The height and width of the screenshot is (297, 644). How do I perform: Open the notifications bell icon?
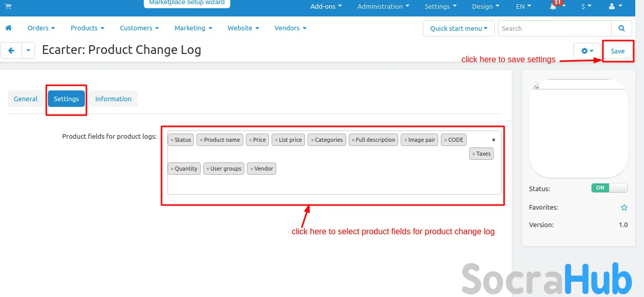tap(553, 6)
